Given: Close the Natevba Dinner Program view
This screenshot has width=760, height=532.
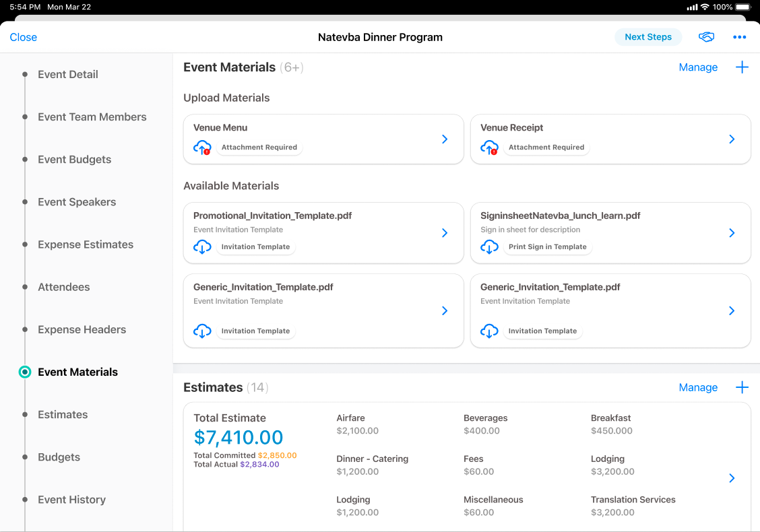Looking at the screenshot, I should [24, 37].
